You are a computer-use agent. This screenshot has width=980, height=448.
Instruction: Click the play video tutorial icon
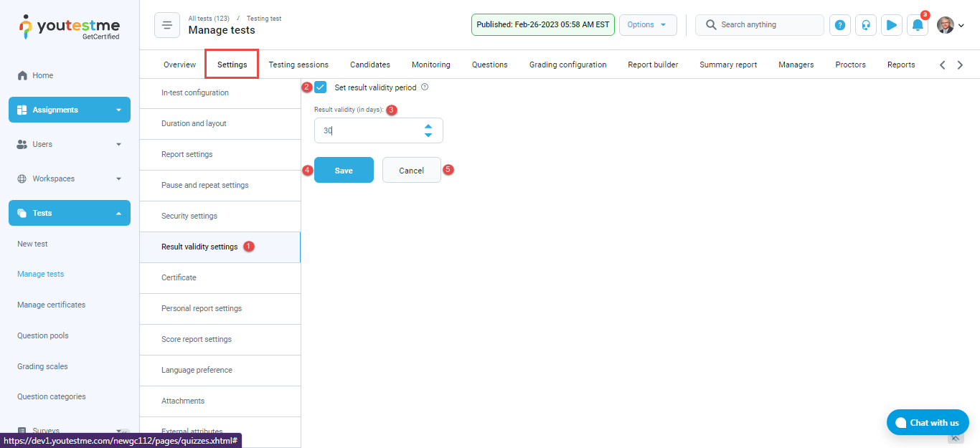(892, 25)
